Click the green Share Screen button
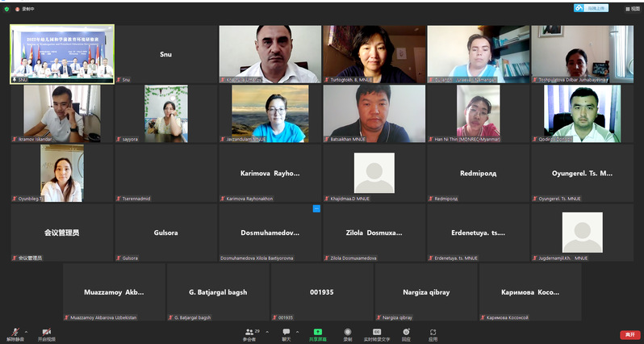The width and height of the screenshot is (644, 344). 318,334
